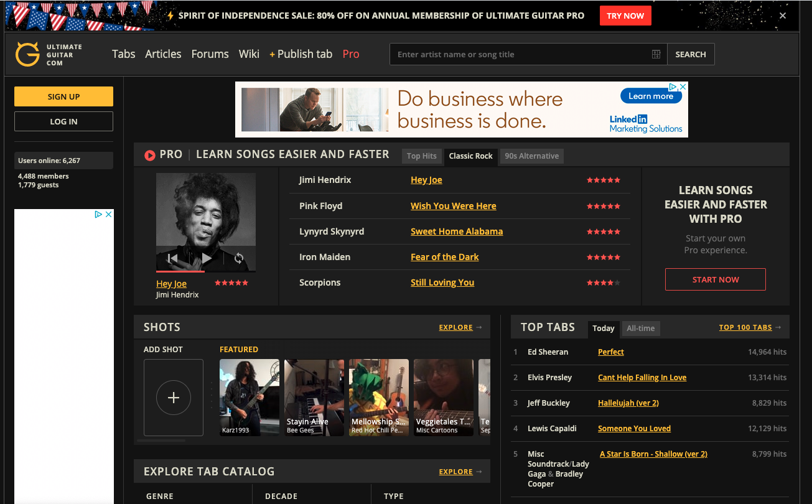Open the Top 100 Tabs link

[745, 327]
